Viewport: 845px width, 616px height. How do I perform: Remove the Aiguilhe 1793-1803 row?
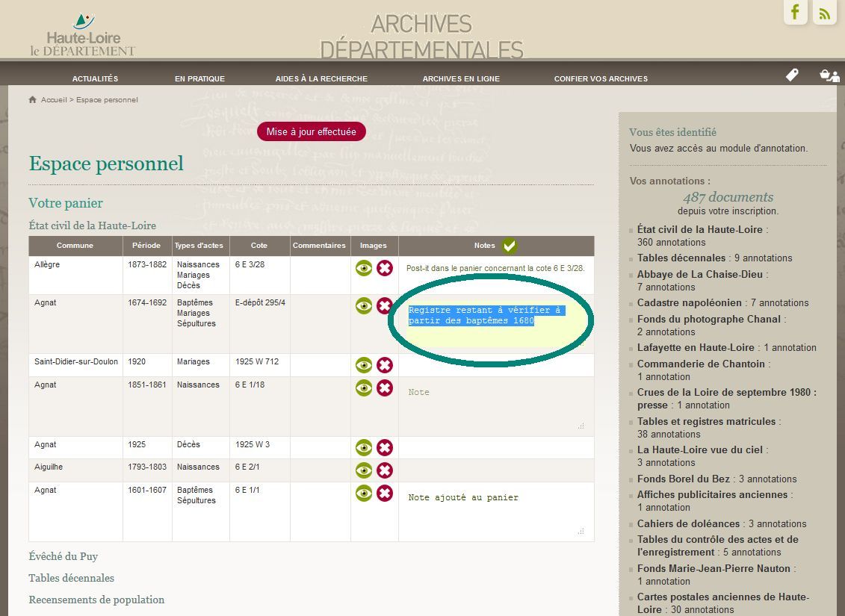(x=385, y=470)
